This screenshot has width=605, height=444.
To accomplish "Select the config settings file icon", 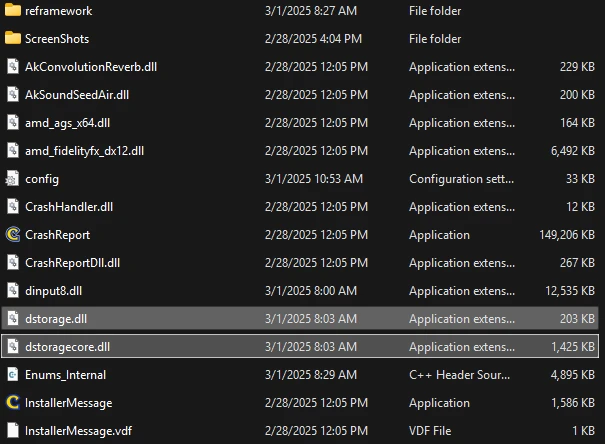I will point(13,179).
